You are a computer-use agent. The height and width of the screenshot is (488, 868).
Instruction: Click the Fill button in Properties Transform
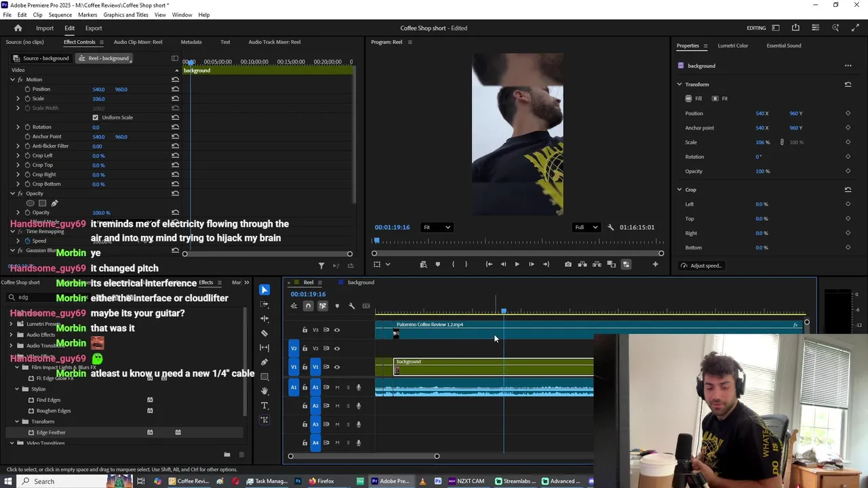(694, 98)
